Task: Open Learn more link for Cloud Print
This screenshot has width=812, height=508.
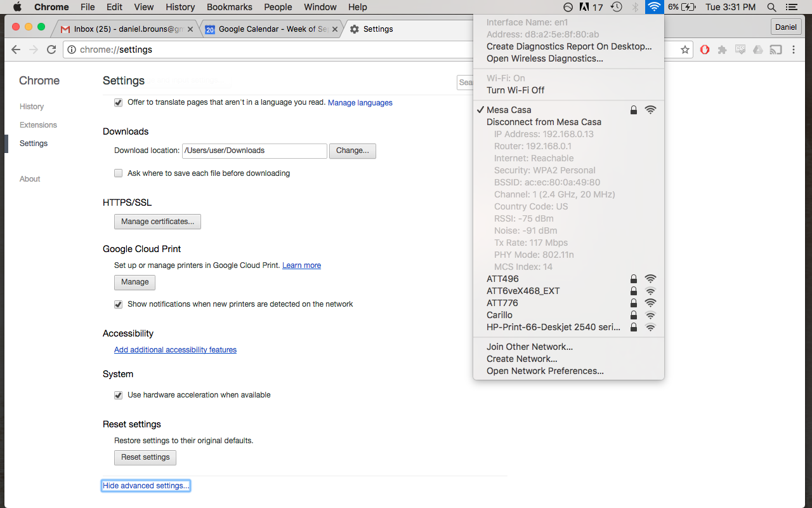Action: (301, 265)
